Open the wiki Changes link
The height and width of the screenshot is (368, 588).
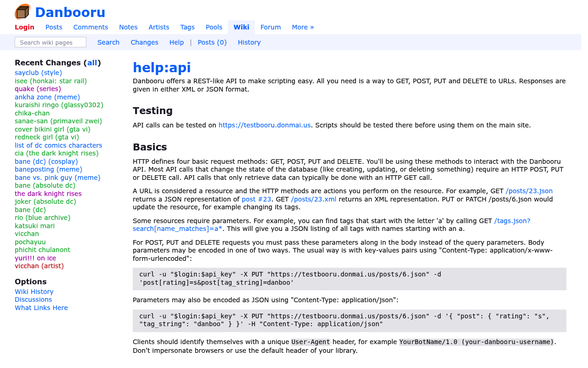point(144,42)
